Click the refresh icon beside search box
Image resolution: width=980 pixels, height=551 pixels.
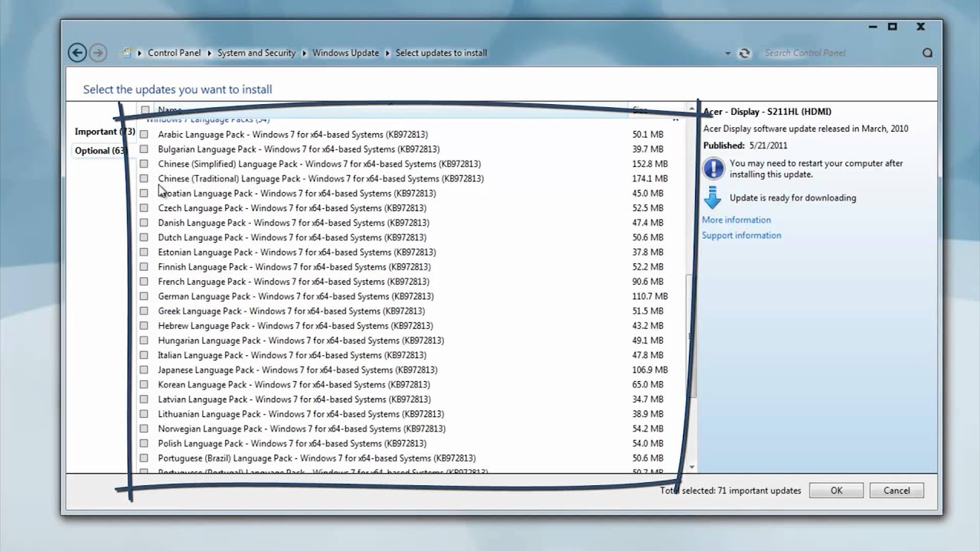pyautogui.click(x=744, y=53)
